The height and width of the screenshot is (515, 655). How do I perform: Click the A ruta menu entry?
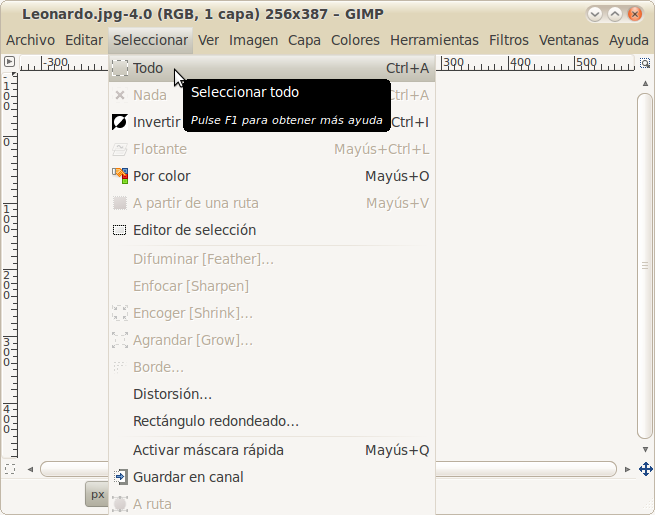(272, 504)
